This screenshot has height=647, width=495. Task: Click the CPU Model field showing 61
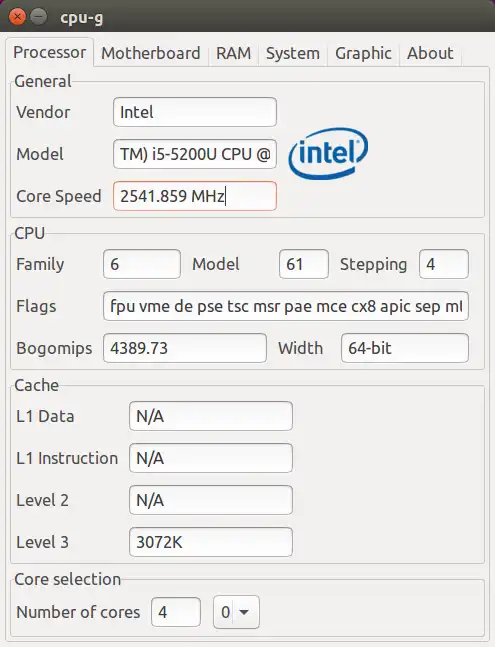click(304, 264)
